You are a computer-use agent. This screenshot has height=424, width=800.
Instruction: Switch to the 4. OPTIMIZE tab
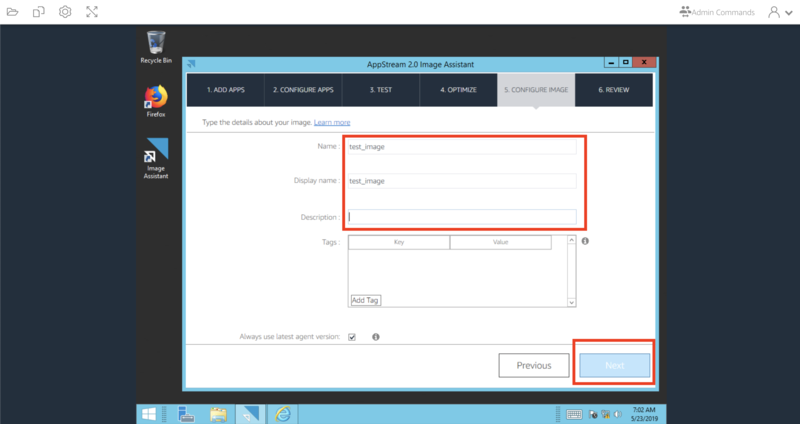(x=458, y=90)
